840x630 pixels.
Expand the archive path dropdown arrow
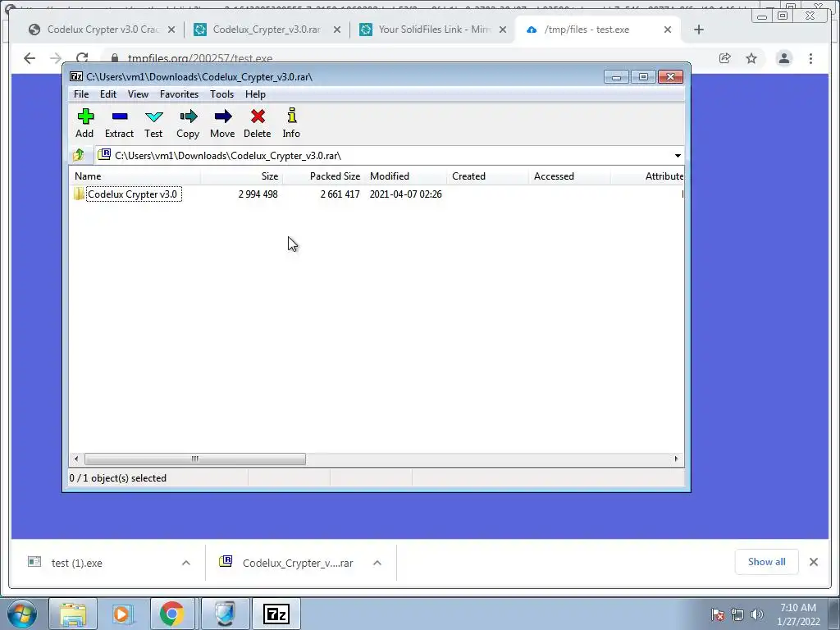(x=678, y=155)
